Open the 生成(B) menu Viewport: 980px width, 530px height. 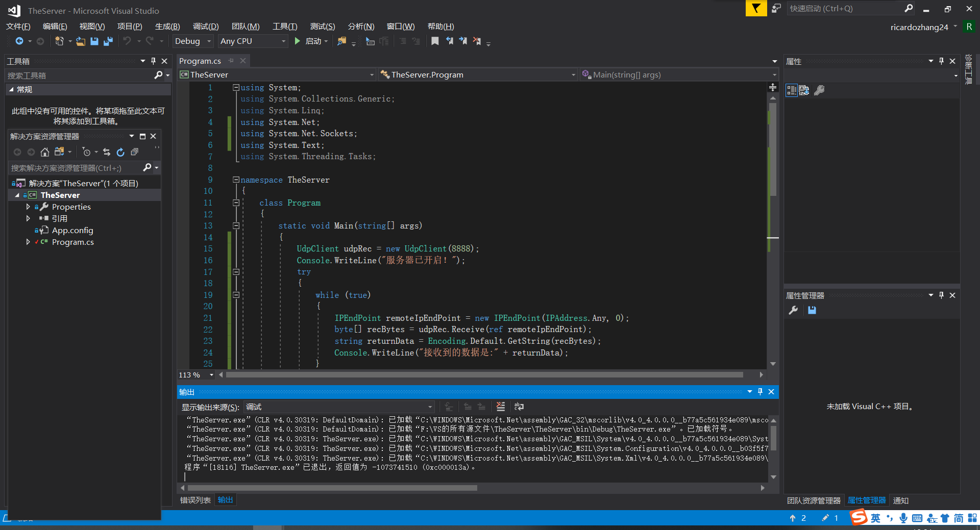(x=167, y=27)
